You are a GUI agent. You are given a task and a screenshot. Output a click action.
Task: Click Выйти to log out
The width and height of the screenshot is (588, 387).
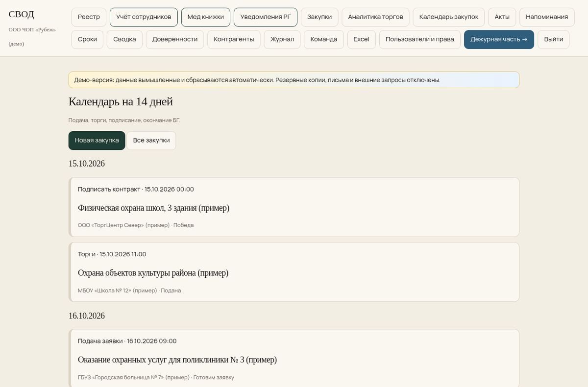pos(553,40)
